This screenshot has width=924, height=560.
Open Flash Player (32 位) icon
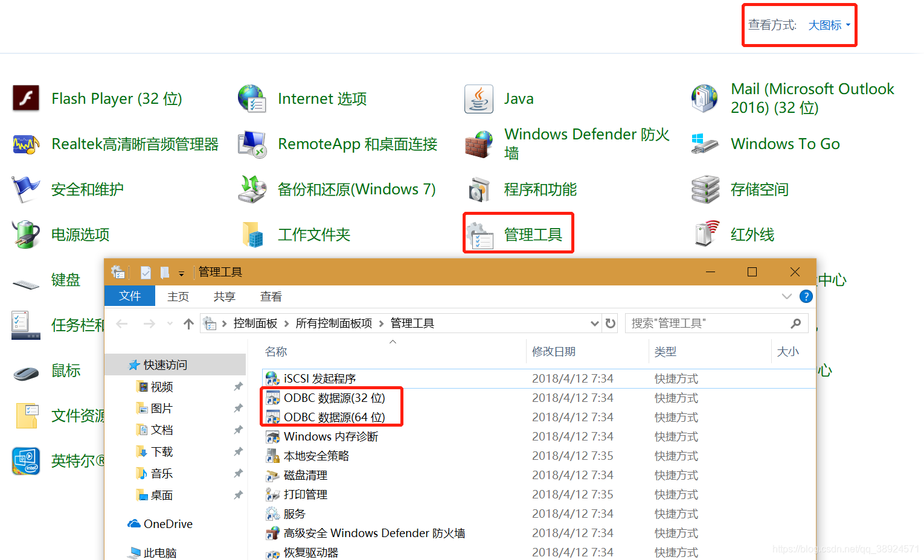[x=26, y=98]
